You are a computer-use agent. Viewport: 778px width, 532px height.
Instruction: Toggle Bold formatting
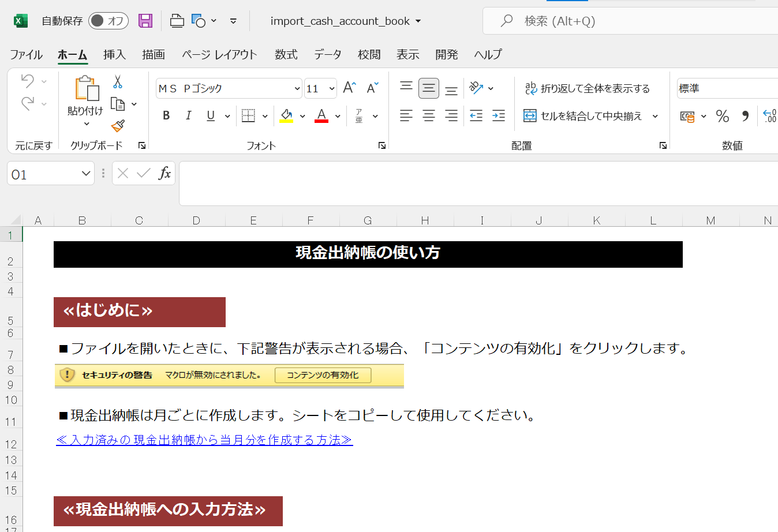(166, 116)
